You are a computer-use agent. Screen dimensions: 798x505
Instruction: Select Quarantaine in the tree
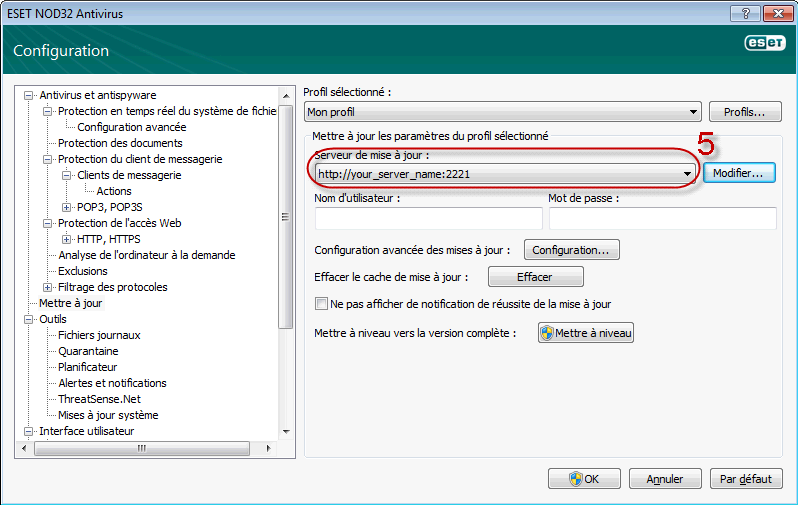pos(88,351)
